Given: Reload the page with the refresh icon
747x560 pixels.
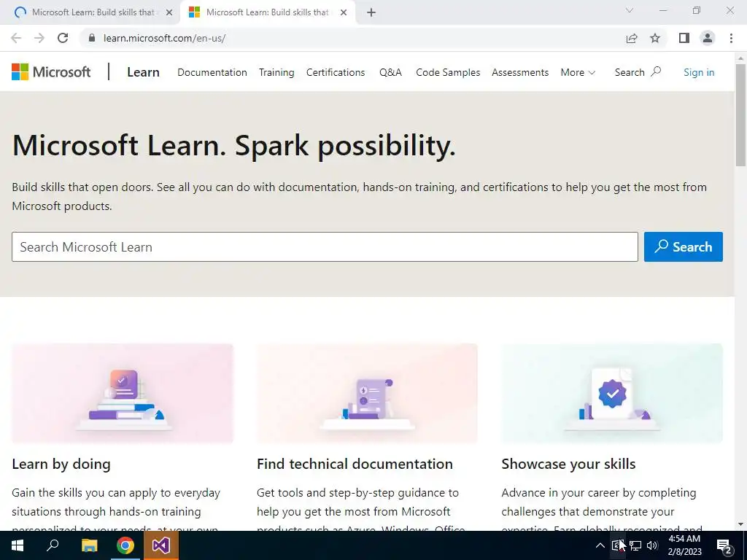Looking at the screenshot, I should click(x=63, y=38).
